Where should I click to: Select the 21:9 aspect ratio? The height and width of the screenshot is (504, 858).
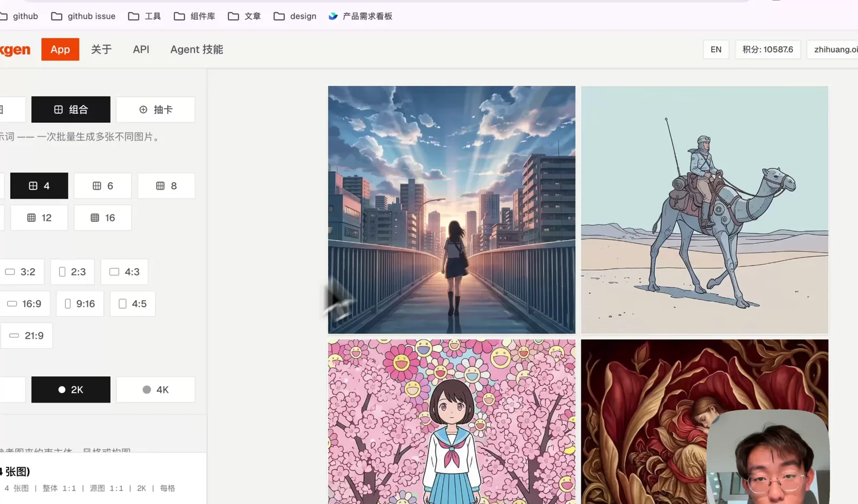[26, 336]
